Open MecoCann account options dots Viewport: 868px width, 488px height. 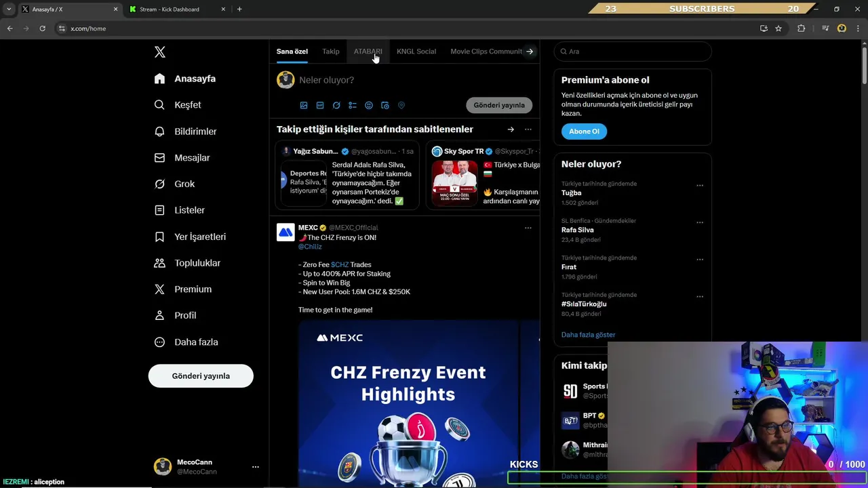(x=256, y=467)
